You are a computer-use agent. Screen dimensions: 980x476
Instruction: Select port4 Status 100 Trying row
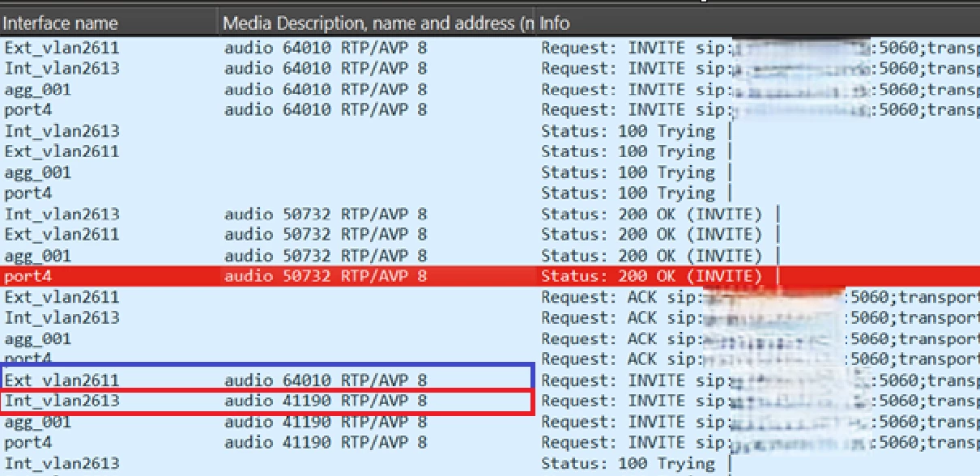(490, 193)
